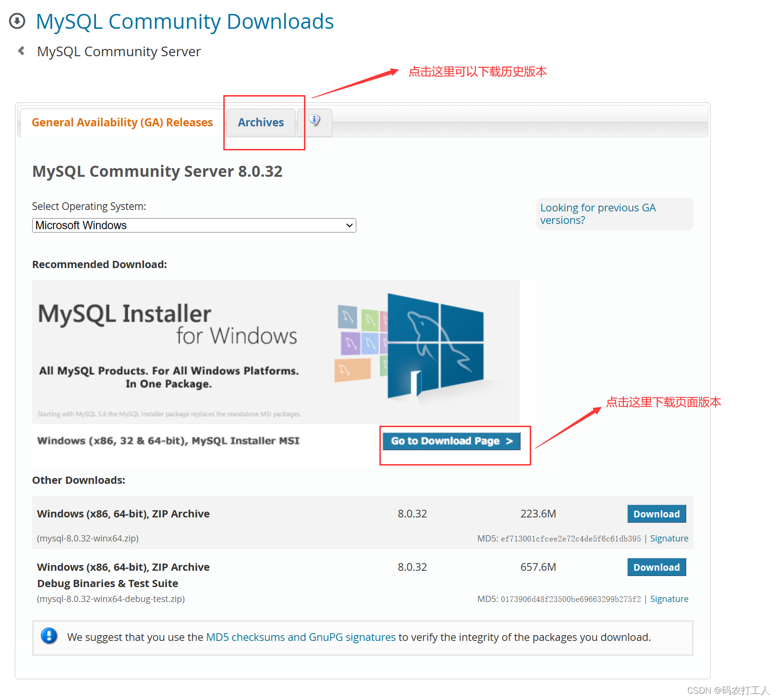The width and height of the screenshot is (777, 700).
Task: Open the Archives tab
Action: [x=261, y=123]
